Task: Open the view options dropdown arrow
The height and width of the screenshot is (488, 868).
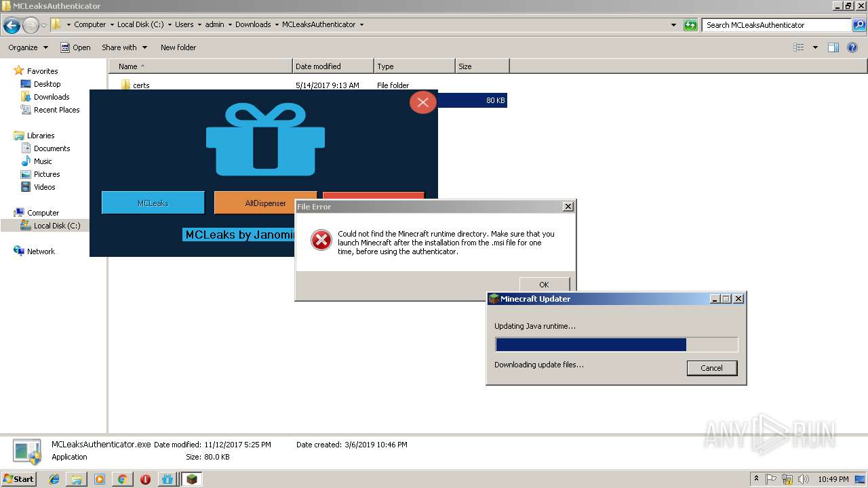Action: (x=815, y=47)
